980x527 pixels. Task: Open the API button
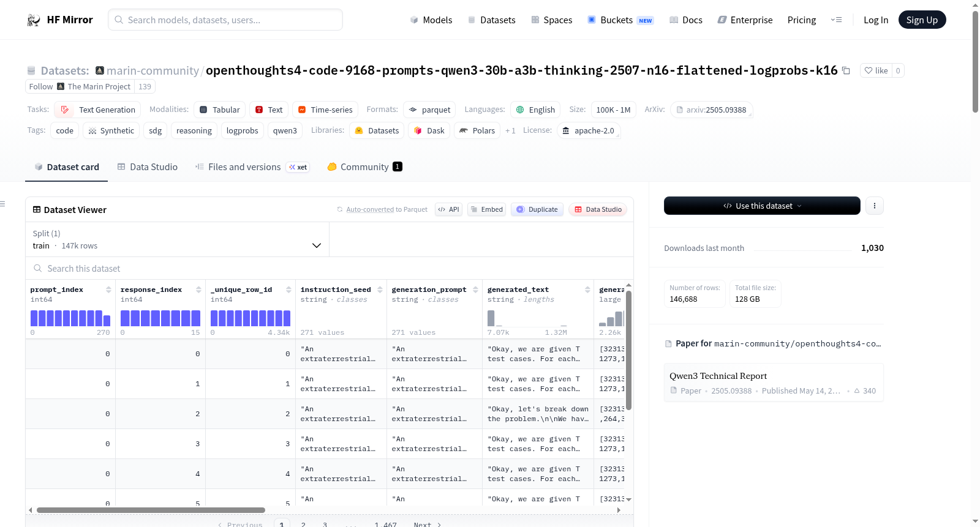click(x=448, y=209)
